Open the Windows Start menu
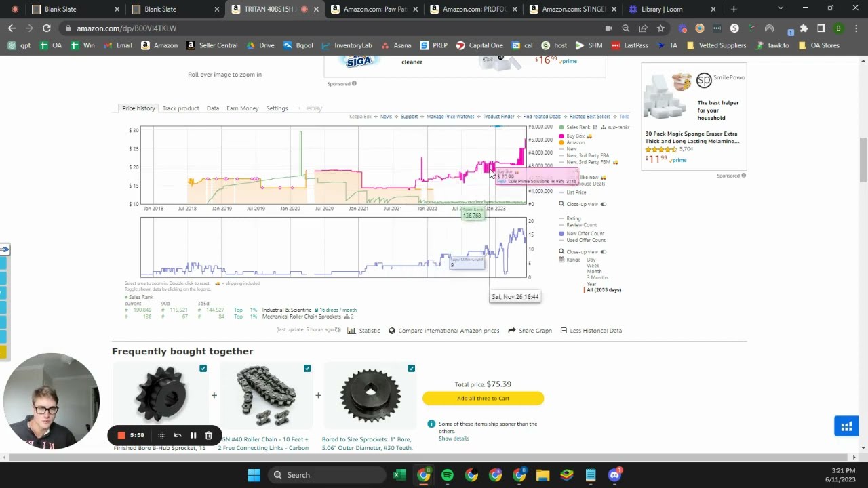The height and width of the screenshot is (488, 868). pyautogui.click(x=254, y=475)
